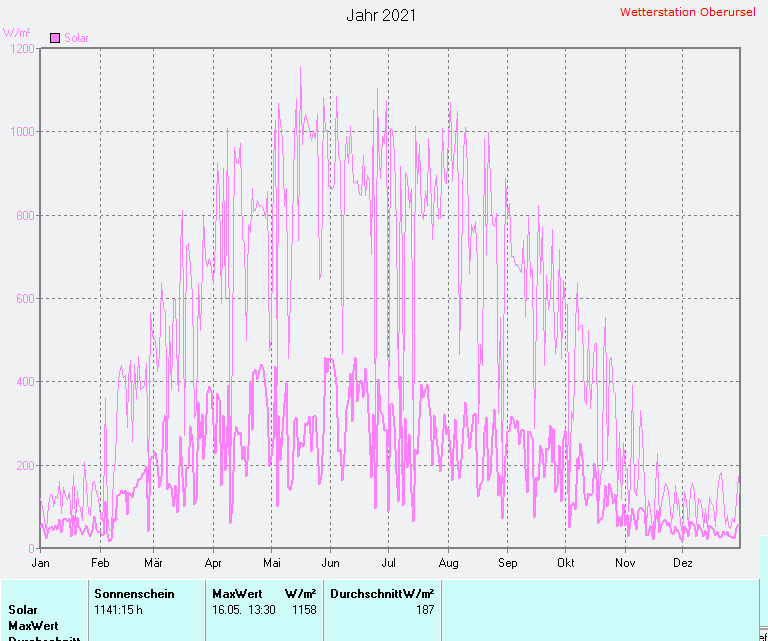Click the 'Jun' month label
The height and width of the screenshot is (641, 768).
click(331, 563)
